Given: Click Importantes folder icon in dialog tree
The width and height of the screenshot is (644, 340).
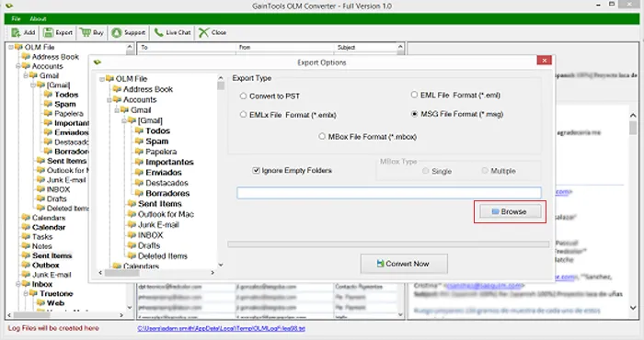Looking at the screenshot, I should [139, 162].
